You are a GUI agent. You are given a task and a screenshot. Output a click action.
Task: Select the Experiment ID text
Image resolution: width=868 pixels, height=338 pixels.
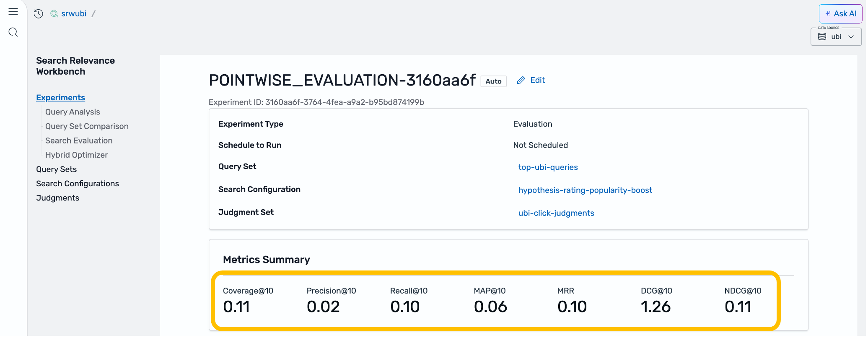(x=316, y=102)
